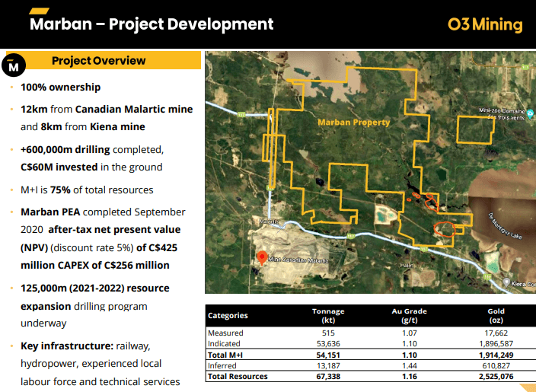Click 'labour force and technical services' line
This screenshot has height=392, width=536.
pyautogui.click(x=100, y=381)
